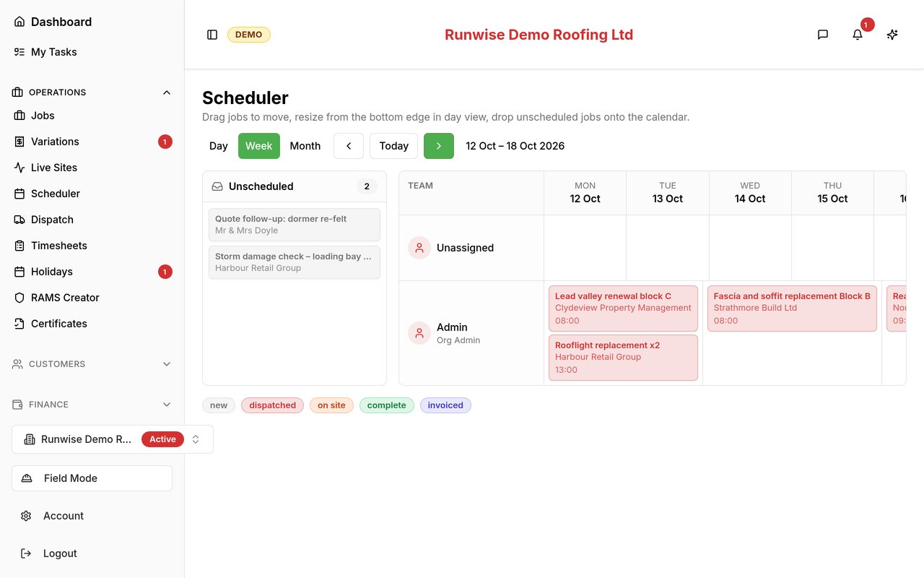924x578 pixels.
Task: Click the Runwise Demo Roofing Ltd title
Action: point(539,35)
